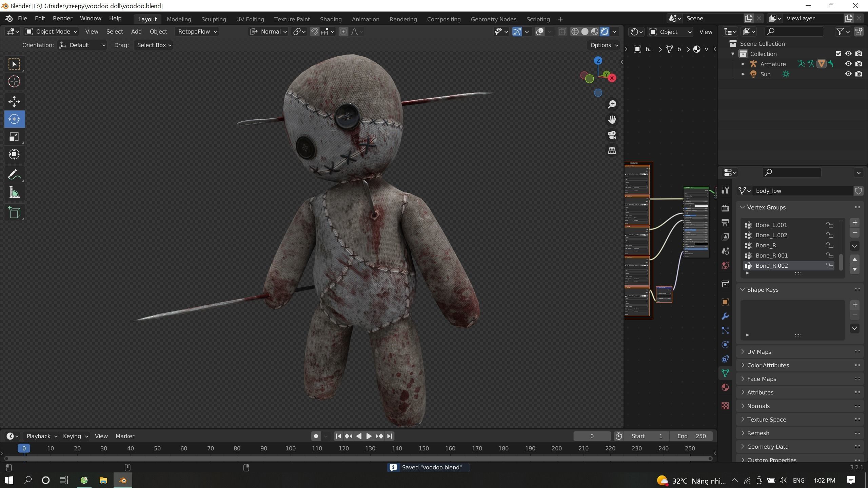Screen dimensions: 868x488
Task: Open the Options dropdown in viewport
Action: [604, 45]
